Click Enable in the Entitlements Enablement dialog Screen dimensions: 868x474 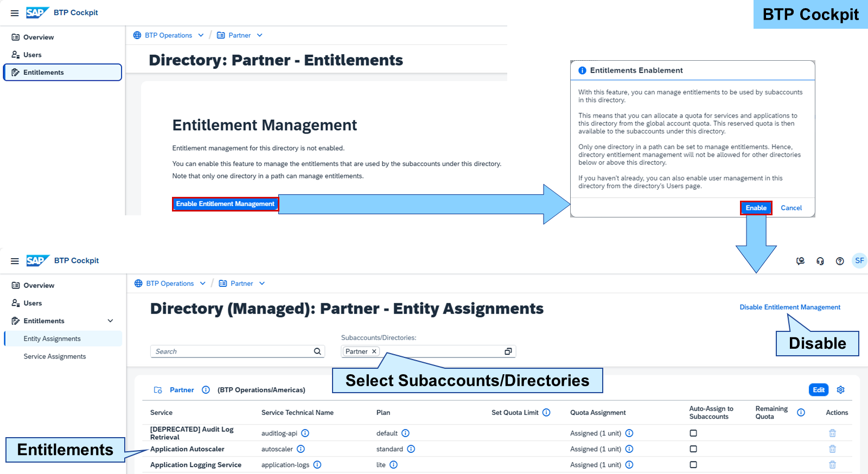click(x=756, y=208)
